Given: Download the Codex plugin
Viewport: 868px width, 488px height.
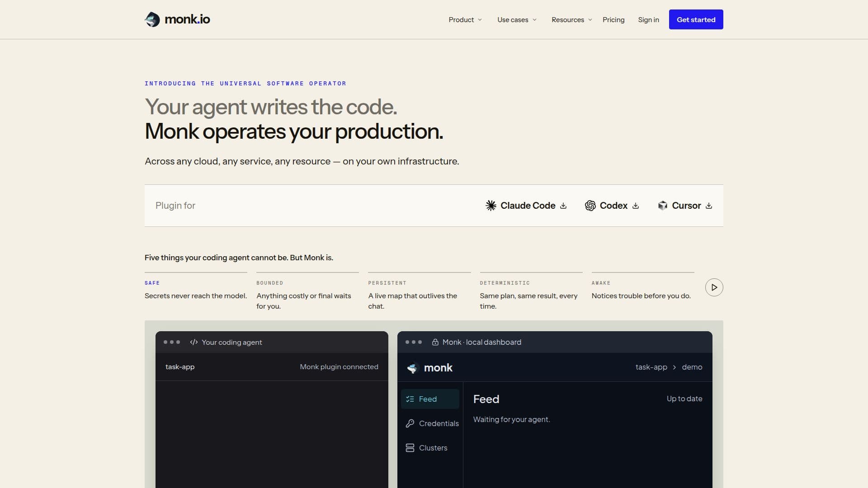Looking at the screenshot, I should pos(636,206).
